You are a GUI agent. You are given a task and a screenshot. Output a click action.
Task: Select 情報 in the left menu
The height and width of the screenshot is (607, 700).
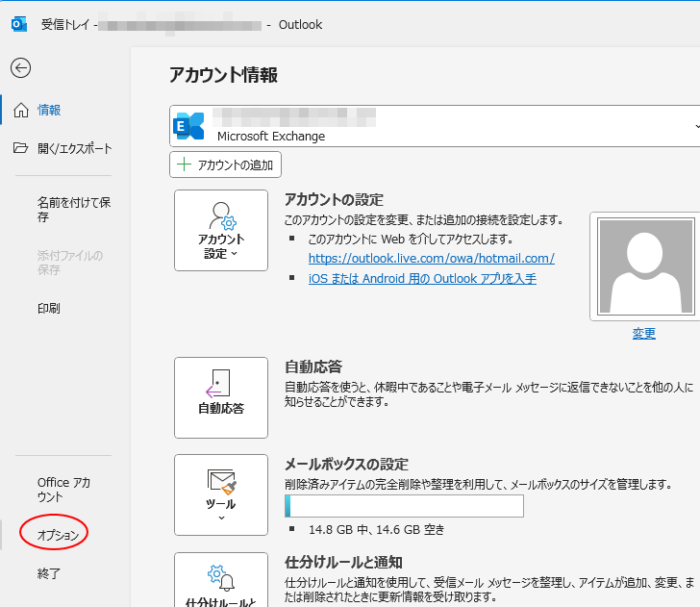pyautogui.click(x=49, y=111)
